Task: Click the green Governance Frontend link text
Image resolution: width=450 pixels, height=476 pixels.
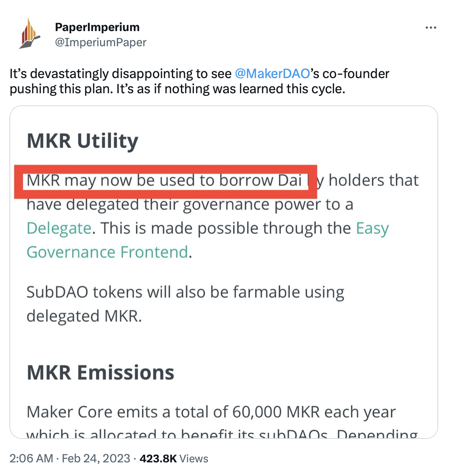Action: point(107,252)
